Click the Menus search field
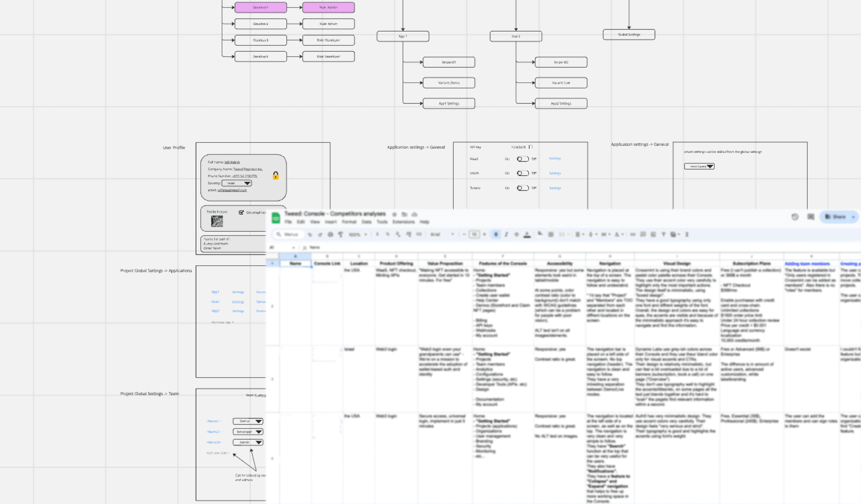 tap(288, 234)
